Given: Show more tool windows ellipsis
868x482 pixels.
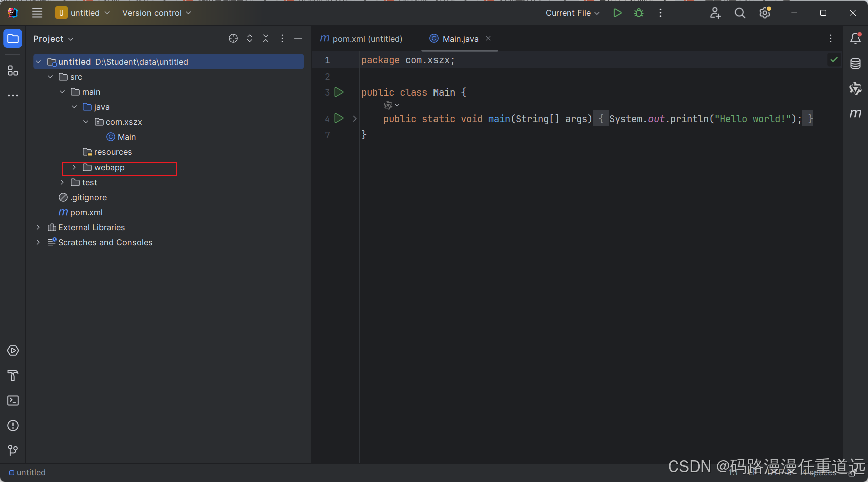Looking at the screenshot, I should [x=13, y=95].
